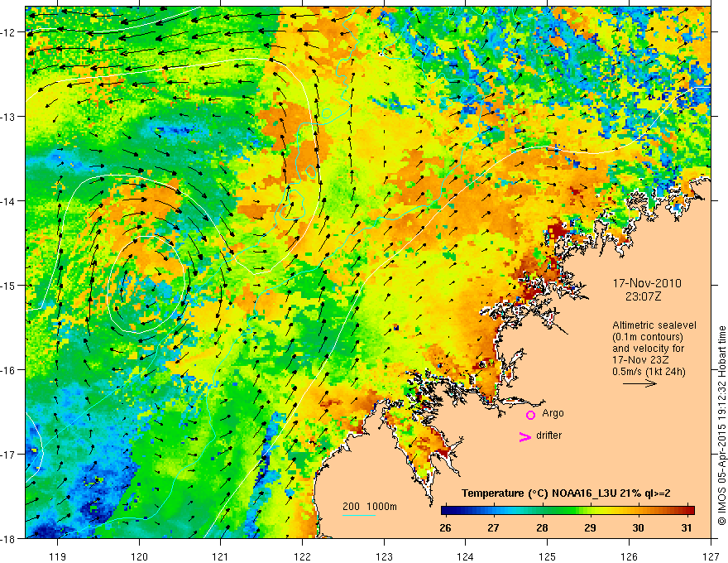Click the latitude axis label '-15'
The height and width of the screenshot is (563, 728).
pyautogui.click(x=9, y=285)
